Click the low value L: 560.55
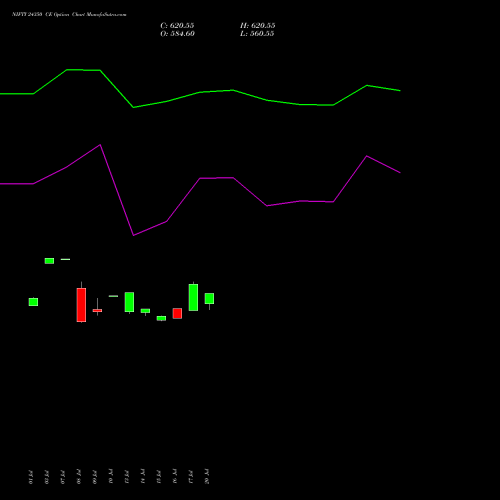Screen dimensions: 500x500 pyautogui.click(x=257, y=34)
